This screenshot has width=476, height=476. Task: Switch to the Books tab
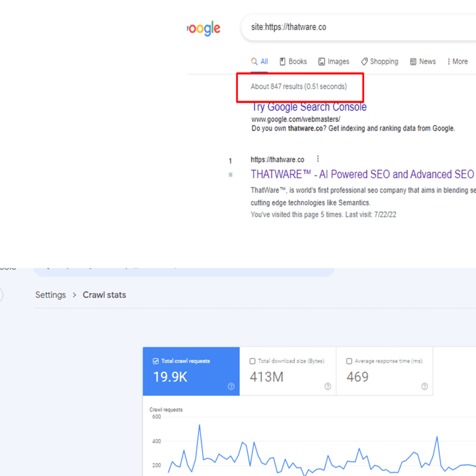pos(293,62)
